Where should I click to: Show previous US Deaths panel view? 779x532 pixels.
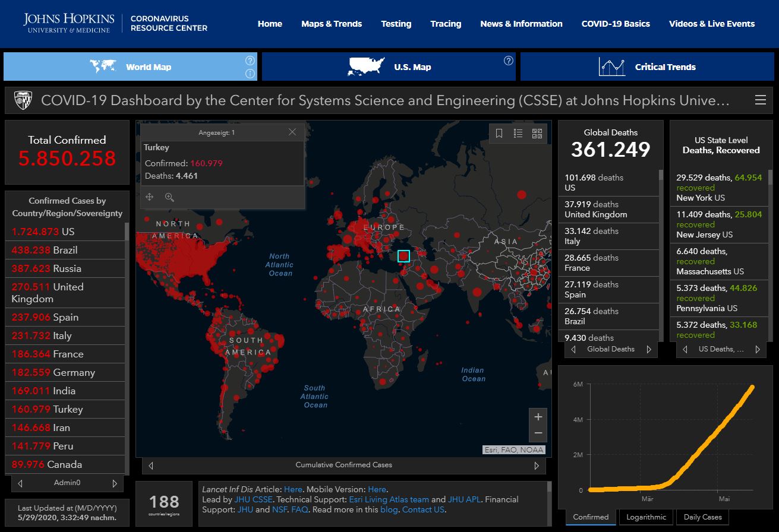(685, 349)
